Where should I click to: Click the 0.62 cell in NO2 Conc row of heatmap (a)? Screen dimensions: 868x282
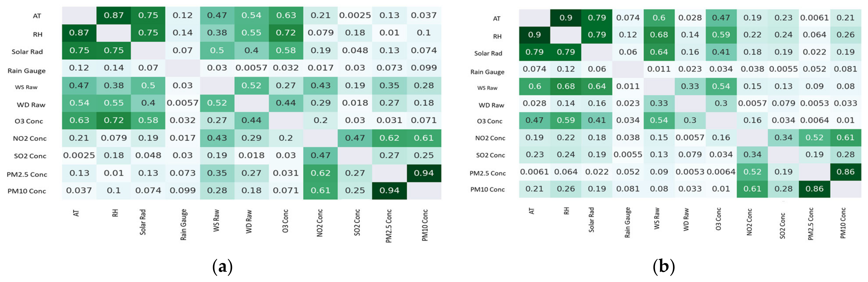click(x=389, y=138)
